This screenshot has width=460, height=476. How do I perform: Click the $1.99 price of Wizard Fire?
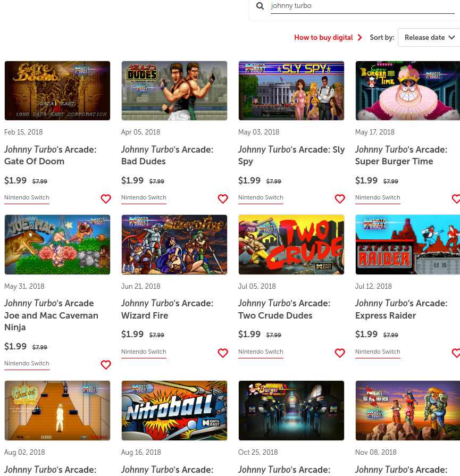(132, 334)
